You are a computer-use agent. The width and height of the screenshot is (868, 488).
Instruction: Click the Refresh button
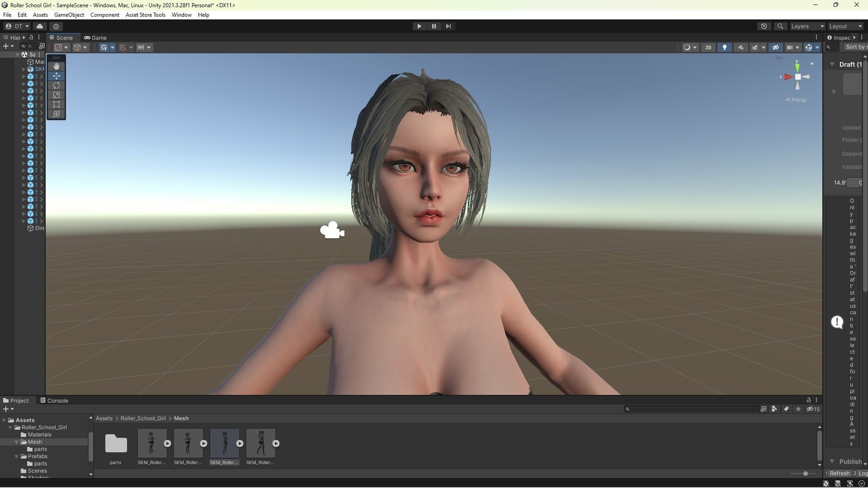840,473
